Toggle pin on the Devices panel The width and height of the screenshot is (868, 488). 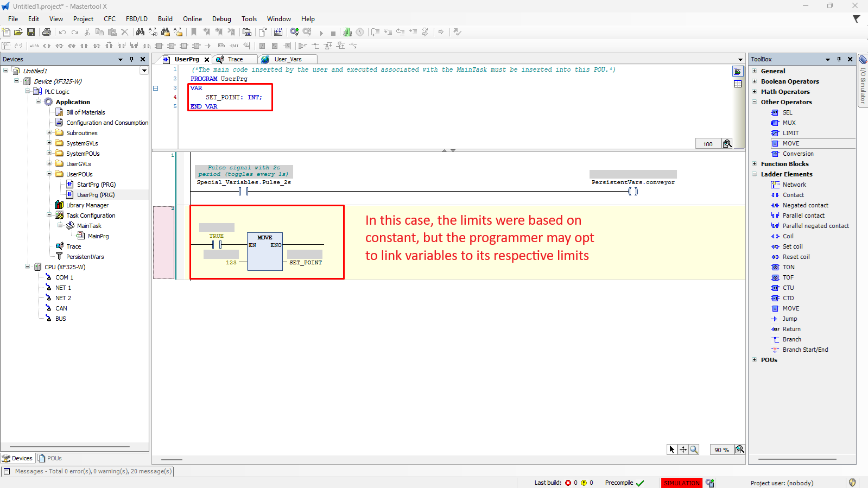(x=131, y=59)
